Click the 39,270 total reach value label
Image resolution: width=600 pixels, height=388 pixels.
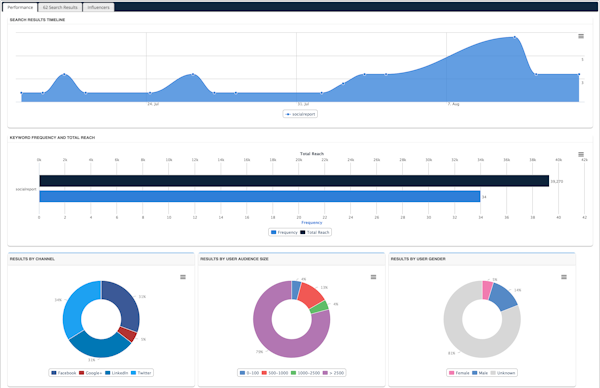click(557, 181)
